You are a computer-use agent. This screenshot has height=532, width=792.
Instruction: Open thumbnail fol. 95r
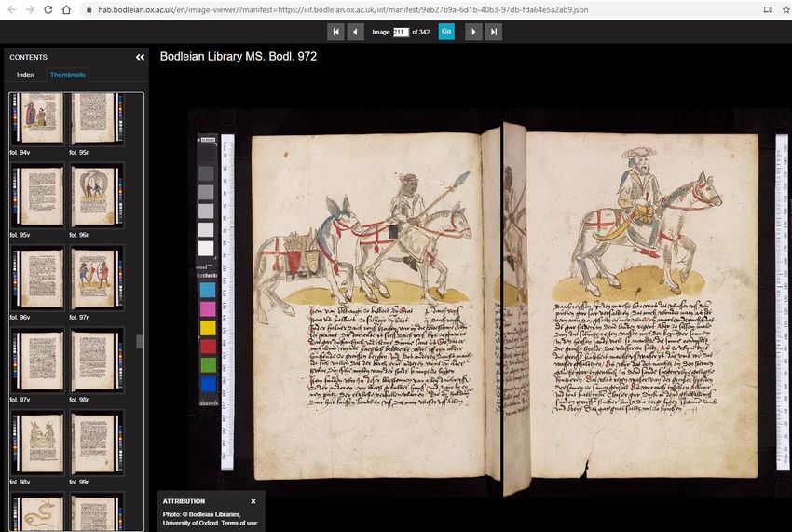click(97, 119)
